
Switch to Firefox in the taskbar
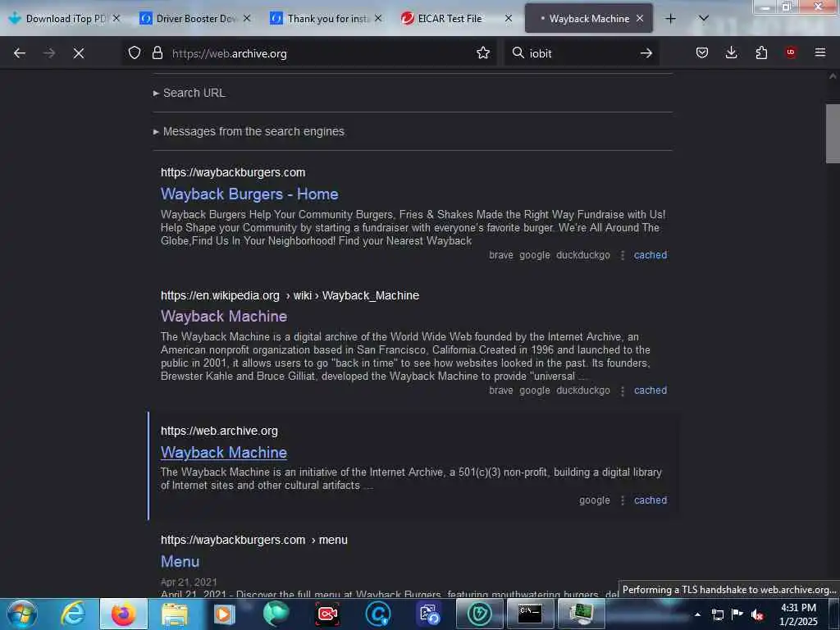tap(123, 614)
